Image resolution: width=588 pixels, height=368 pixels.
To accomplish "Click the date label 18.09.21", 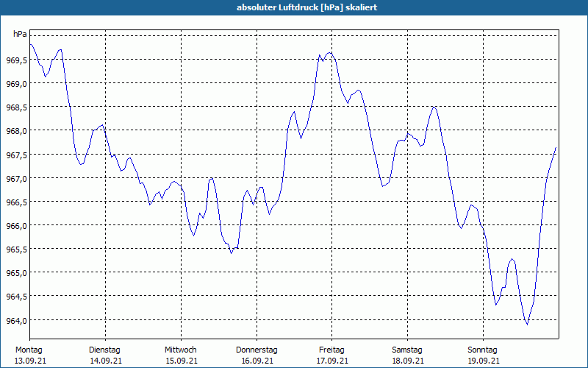I will pos(409,361).
